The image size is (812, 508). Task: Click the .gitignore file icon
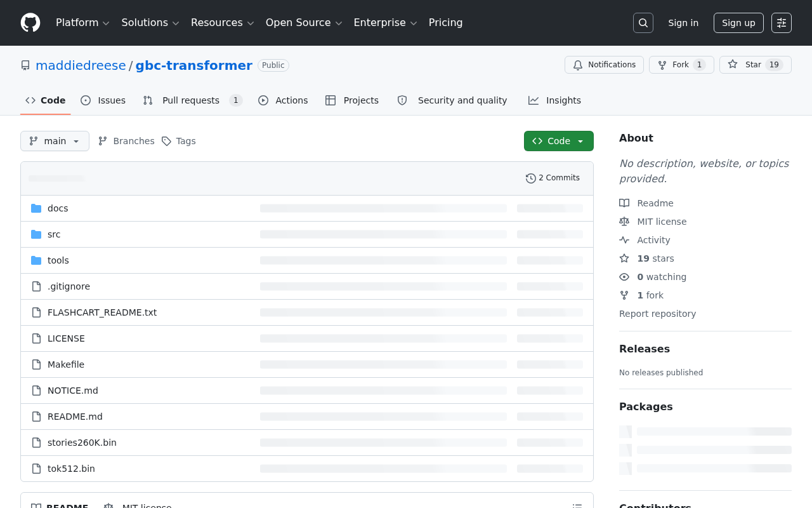coord(36,286)
